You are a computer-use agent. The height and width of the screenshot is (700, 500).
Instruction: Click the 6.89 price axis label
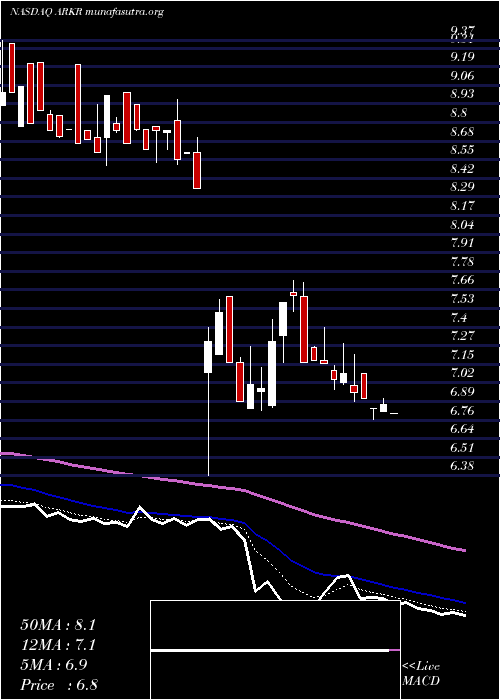click(x=462, y=392)
